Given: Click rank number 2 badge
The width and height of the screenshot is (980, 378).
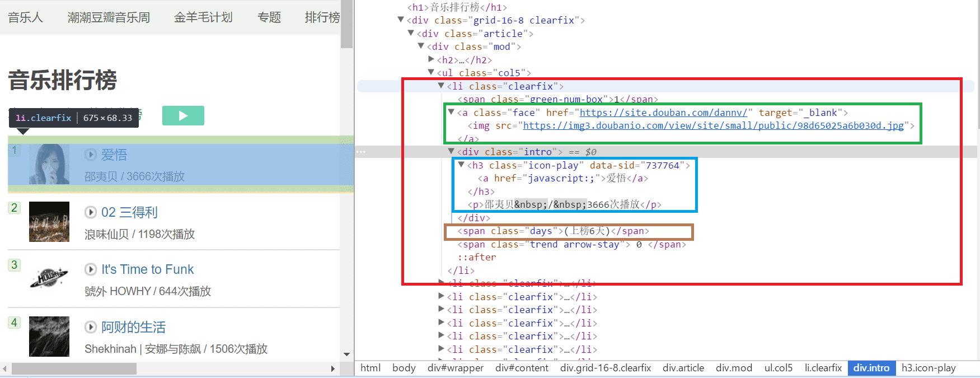Looking at the screenshot, I should point(15,208).
